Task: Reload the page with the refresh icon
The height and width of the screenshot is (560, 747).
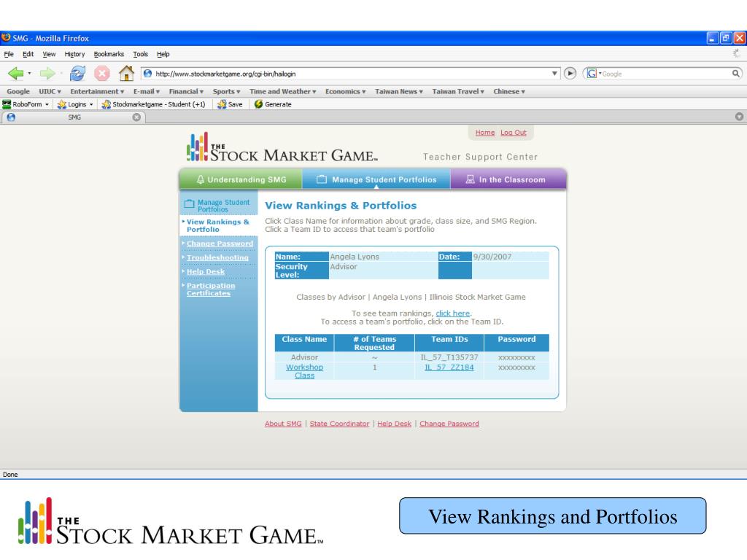Action: [x=77, y=74]
